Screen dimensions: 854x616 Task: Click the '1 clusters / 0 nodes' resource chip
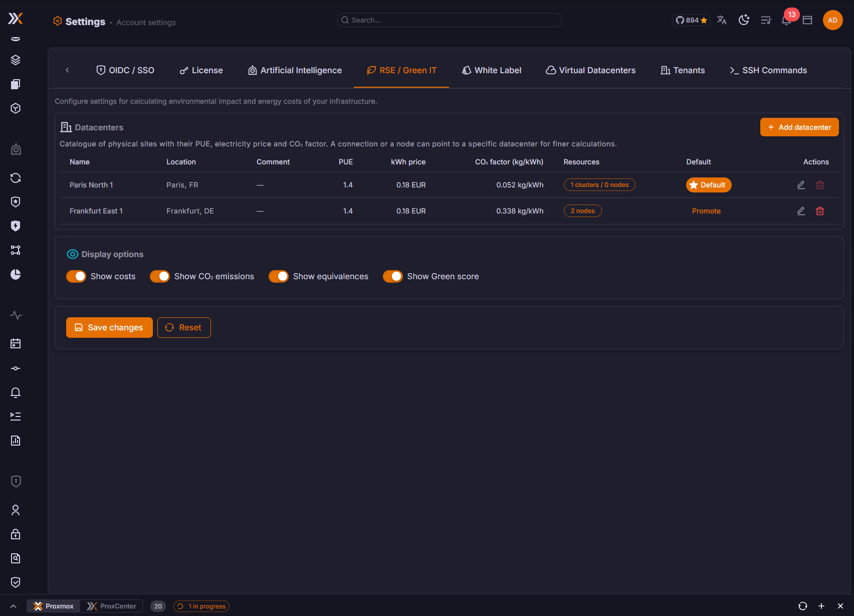click(x=599, y=185)
